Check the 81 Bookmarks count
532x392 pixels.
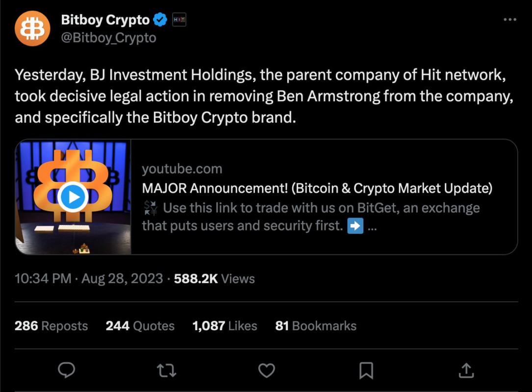click(316, 325)
